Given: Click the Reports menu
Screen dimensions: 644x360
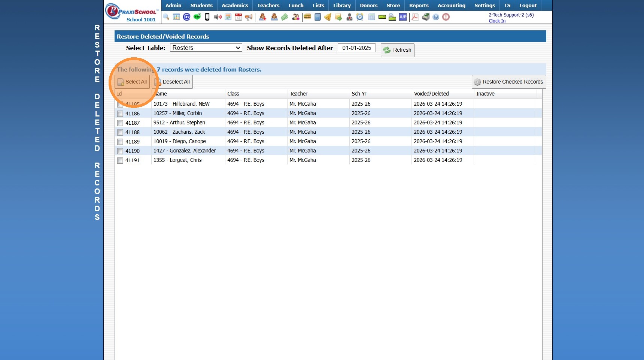Looking at the screenshot, I should [419, 5].
